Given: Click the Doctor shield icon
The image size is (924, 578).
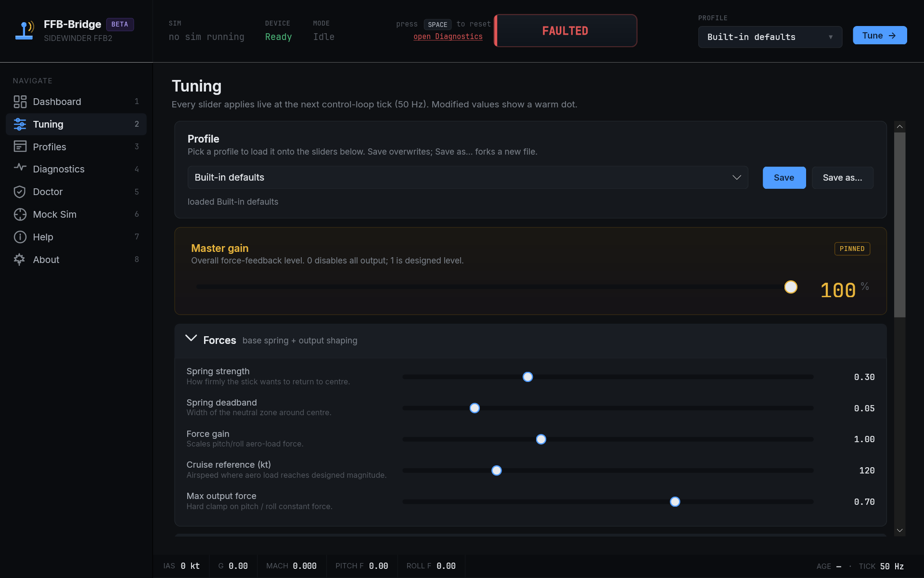Looking at the screenshot, I should [20, 192].
